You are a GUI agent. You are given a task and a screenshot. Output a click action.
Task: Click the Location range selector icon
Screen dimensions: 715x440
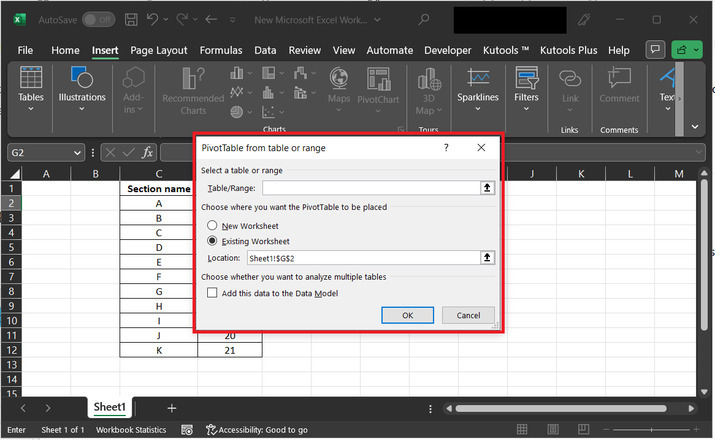point(487,258)
